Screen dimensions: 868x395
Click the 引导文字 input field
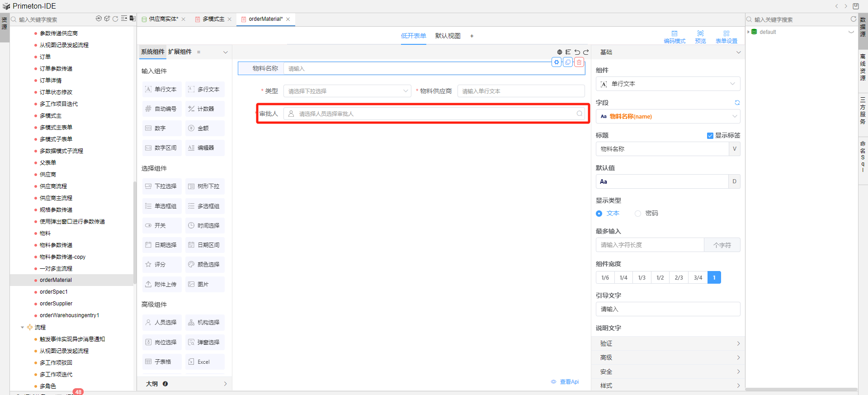668,309
